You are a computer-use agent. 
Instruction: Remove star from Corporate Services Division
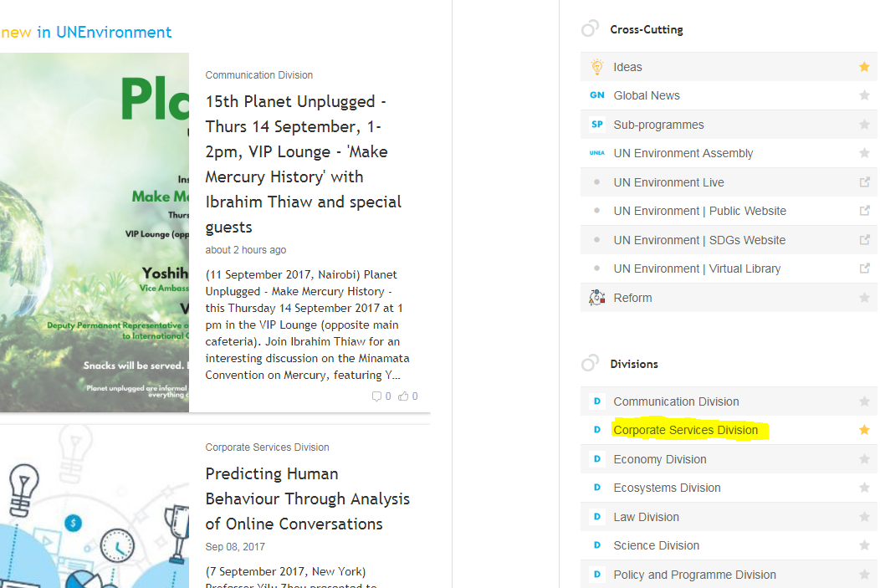coord(864,430)
